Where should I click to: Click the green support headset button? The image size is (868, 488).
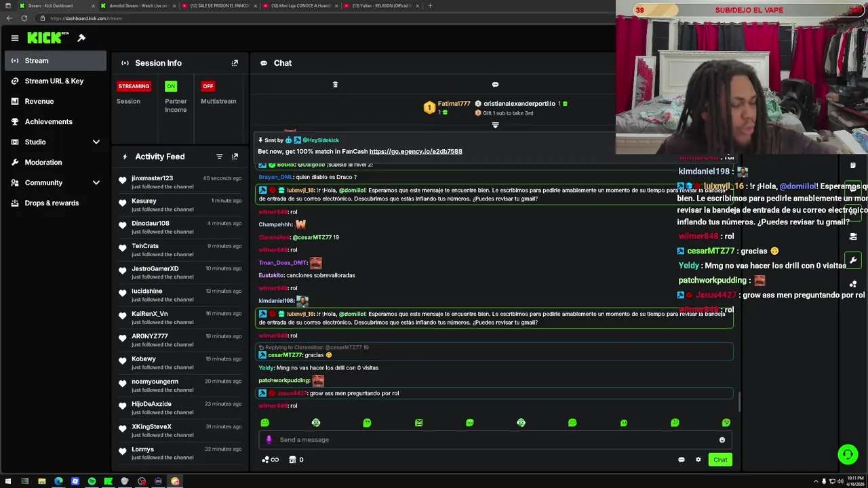pos(848,454)
